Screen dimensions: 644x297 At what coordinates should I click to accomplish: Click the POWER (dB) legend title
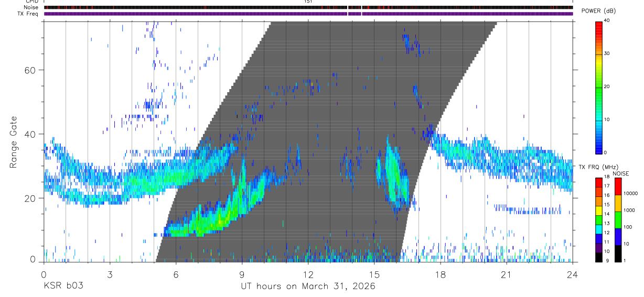tap(598, 11)
